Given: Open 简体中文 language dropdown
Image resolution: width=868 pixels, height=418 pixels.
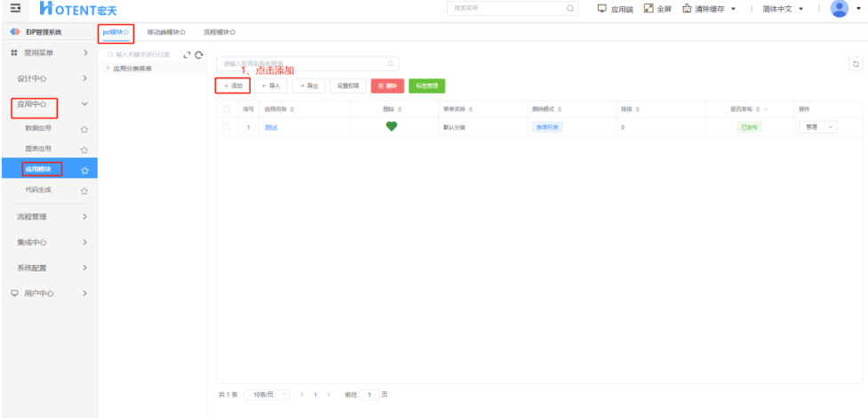Looking at the screenshot, I should 801,9.
